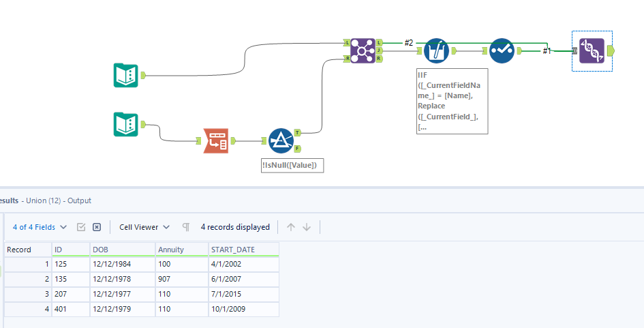This screenshot has height=328, width=644.
Task: Toggle the show whitespace pilcrow icon
Action: coord(186,227)
